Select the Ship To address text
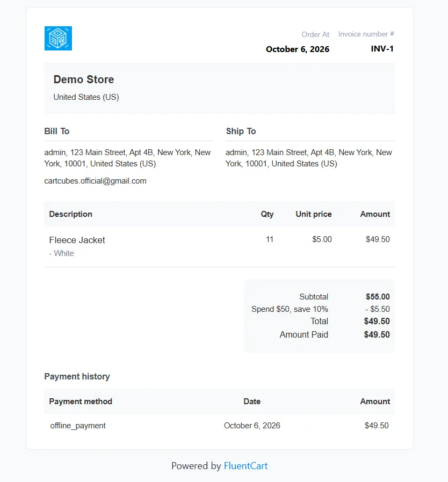 coord(309,158)
